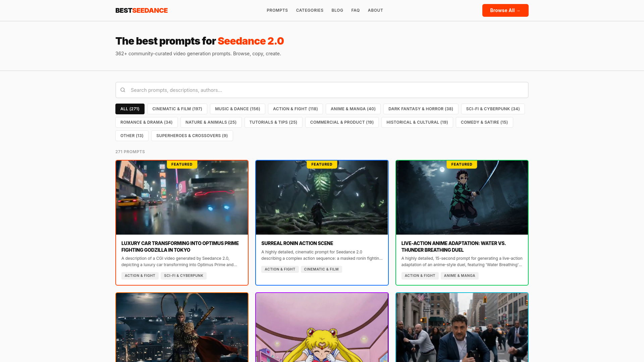644x362 pixels.
Task: Filter by Commercial & Product (19)
Action: 342,122
